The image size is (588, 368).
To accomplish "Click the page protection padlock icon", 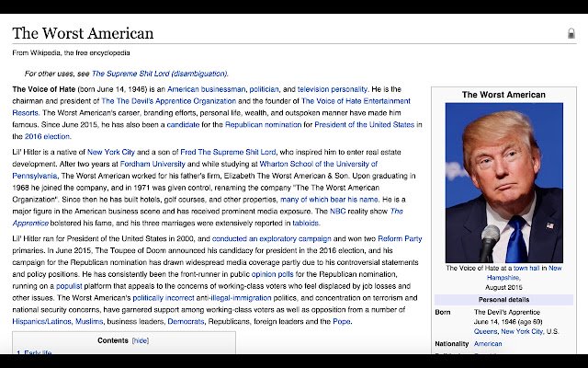I will [x=571, y=33].
